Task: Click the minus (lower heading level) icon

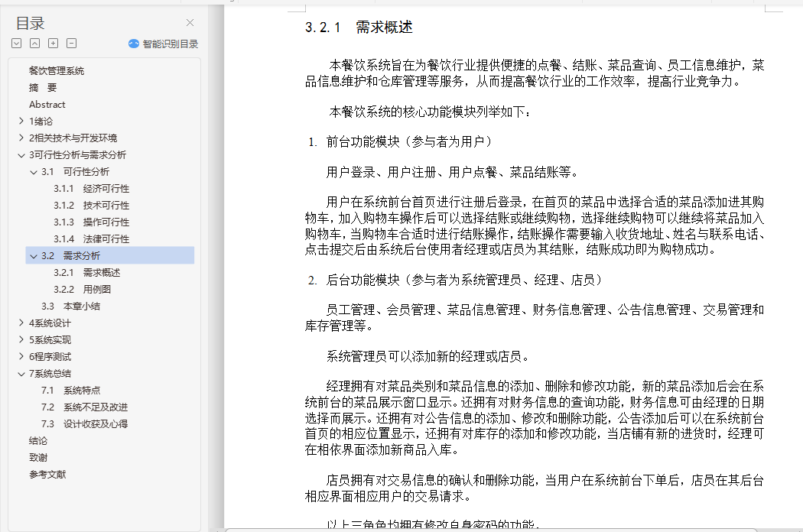Action: point(72,44)
